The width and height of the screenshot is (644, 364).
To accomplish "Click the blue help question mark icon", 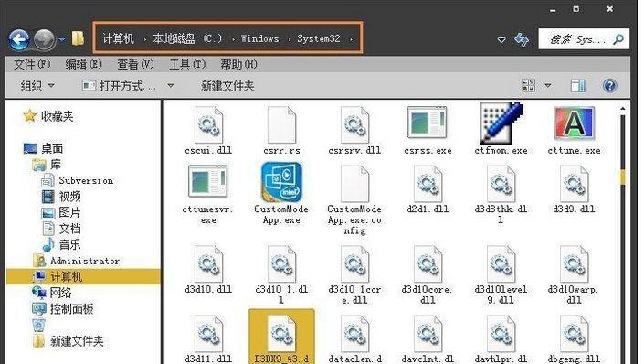I will pyautogui.click(x=610, y=86).
